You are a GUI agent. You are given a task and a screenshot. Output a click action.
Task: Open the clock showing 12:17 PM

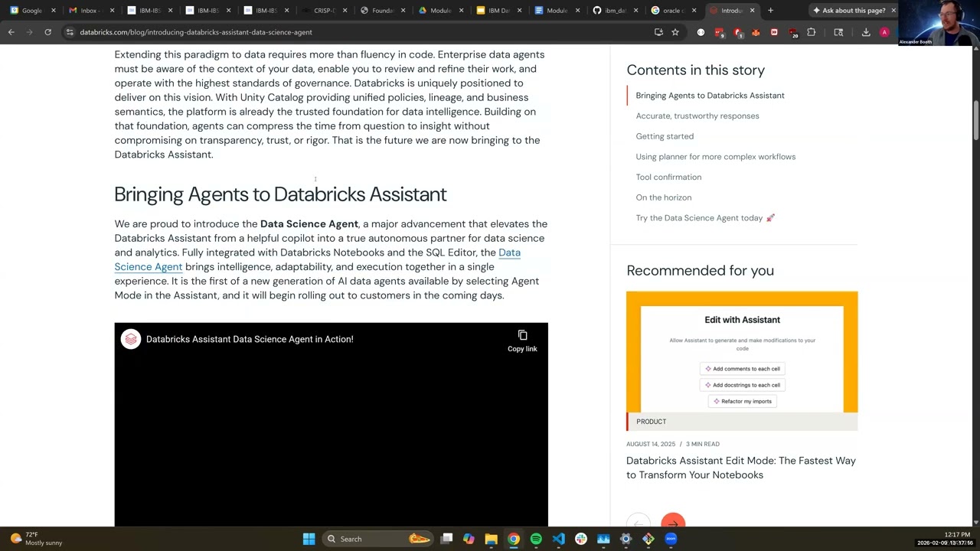click(957, 535)
